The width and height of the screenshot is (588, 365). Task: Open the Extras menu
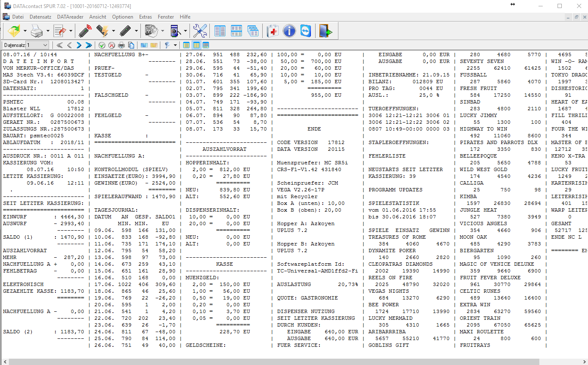point(146,17)
